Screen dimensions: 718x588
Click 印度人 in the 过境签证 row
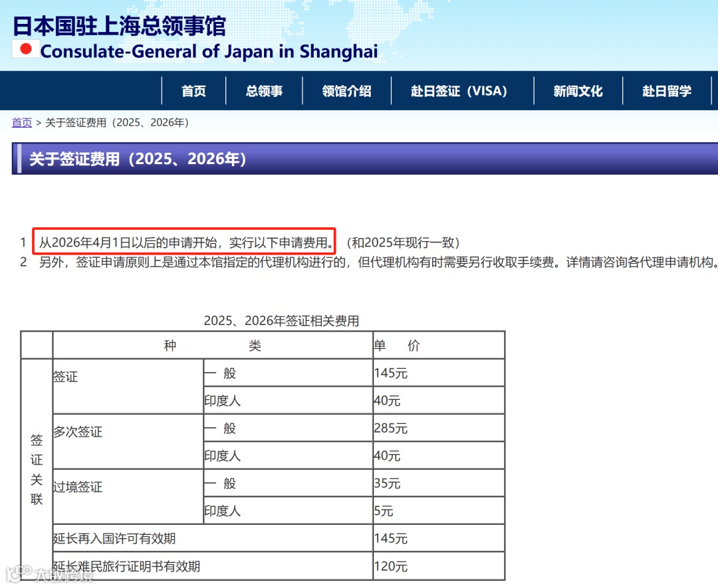click(288, 510)
